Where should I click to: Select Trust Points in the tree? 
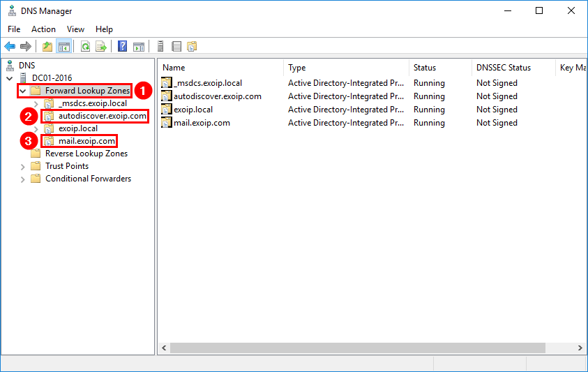pyautogui.click(x=67, y=166)
